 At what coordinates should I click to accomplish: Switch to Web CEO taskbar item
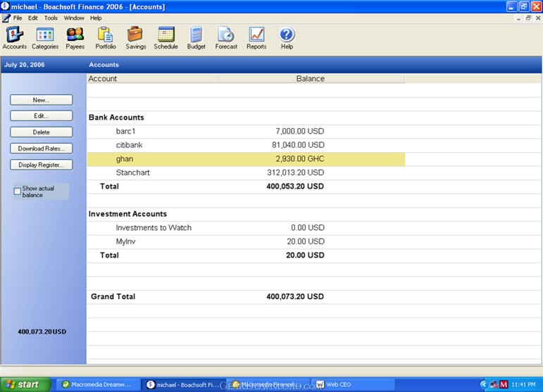(x=354, y=384)
